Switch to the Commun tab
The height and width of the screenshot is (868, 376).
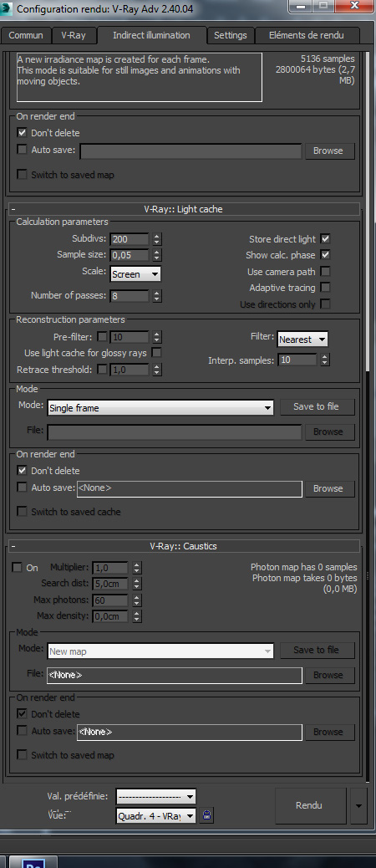pos(26,35)
